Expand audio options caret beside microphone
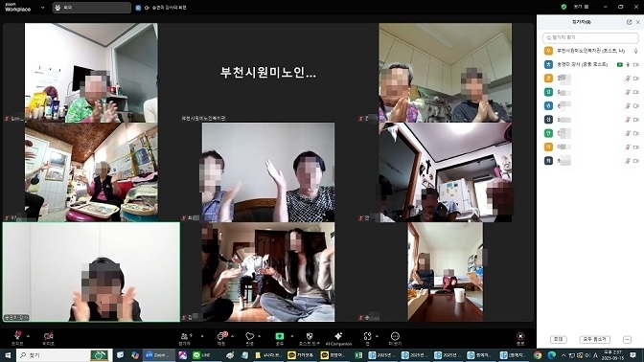The height and width of the screenshot is (362, 644). pos(28,336)
